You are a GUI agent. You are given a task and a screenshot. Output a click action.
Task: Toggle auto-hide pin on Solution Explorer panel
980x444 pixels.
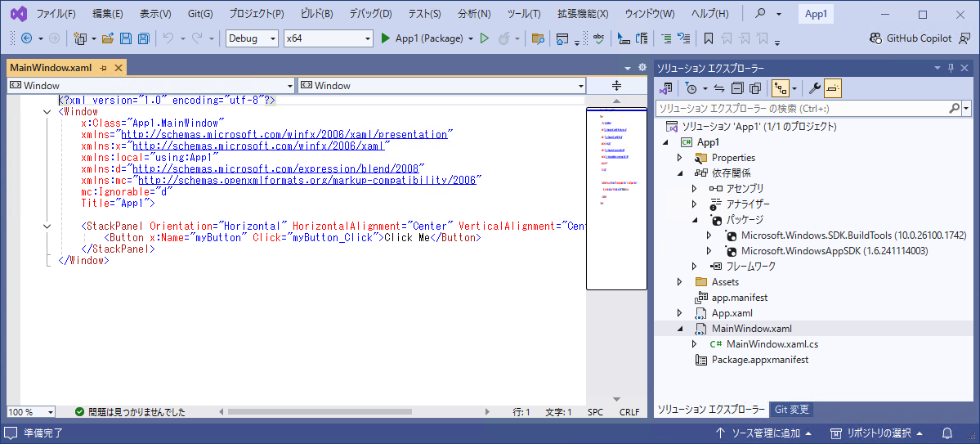[x=951, y=68]
